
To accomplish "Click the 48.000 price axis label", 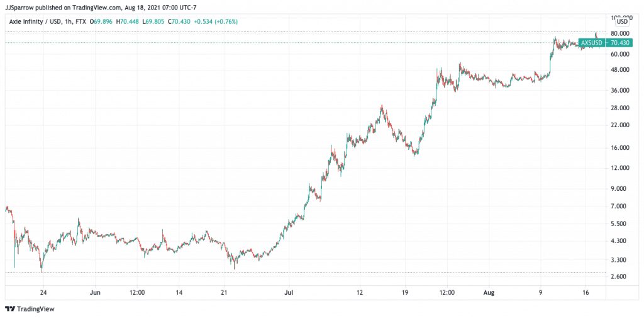I will point(619,69).
